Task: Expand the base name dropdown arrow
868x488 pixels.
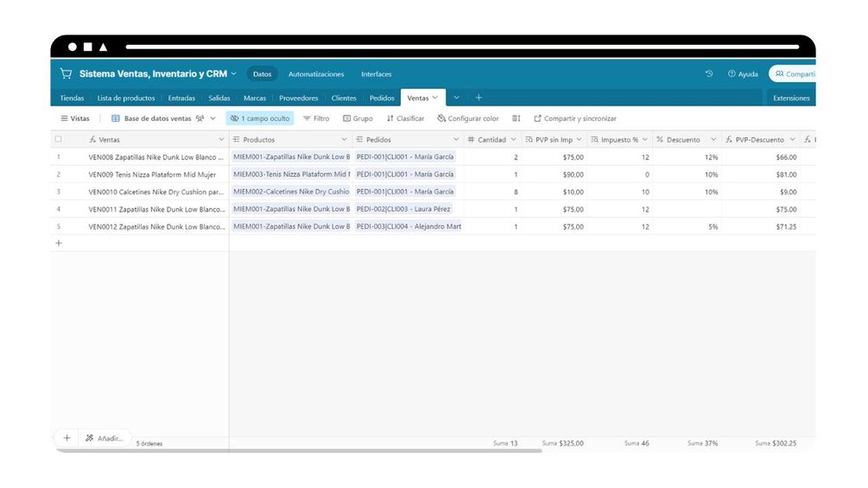Action: pos(233,73)
